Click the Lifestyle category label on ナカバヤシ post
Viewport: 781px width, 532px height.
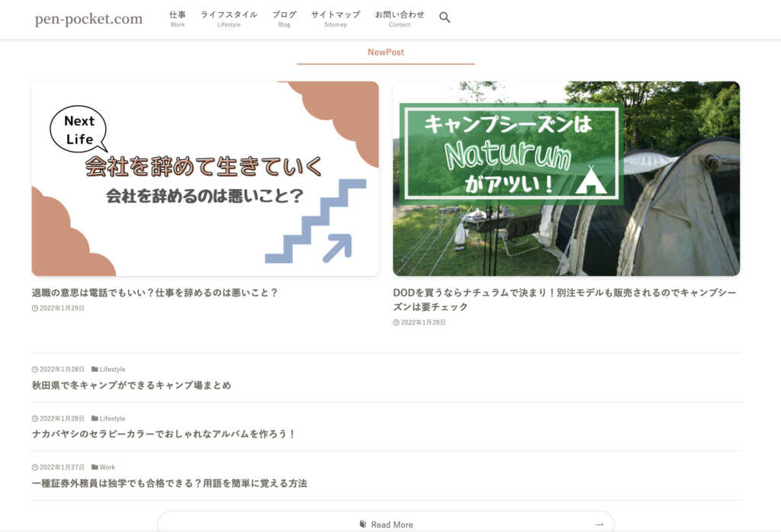point(112,418)
